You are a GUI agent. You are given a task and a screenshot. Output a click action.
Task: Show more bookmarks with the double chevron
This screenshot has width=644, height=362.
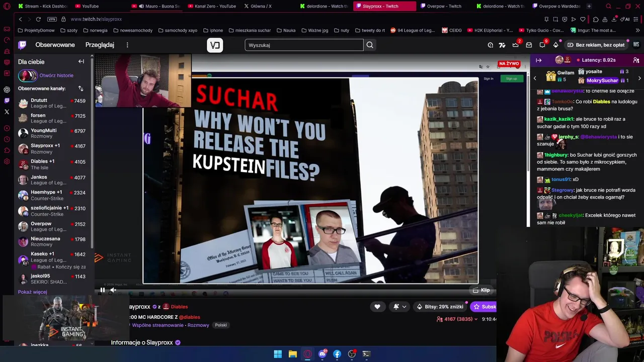[x=638, y=30]
